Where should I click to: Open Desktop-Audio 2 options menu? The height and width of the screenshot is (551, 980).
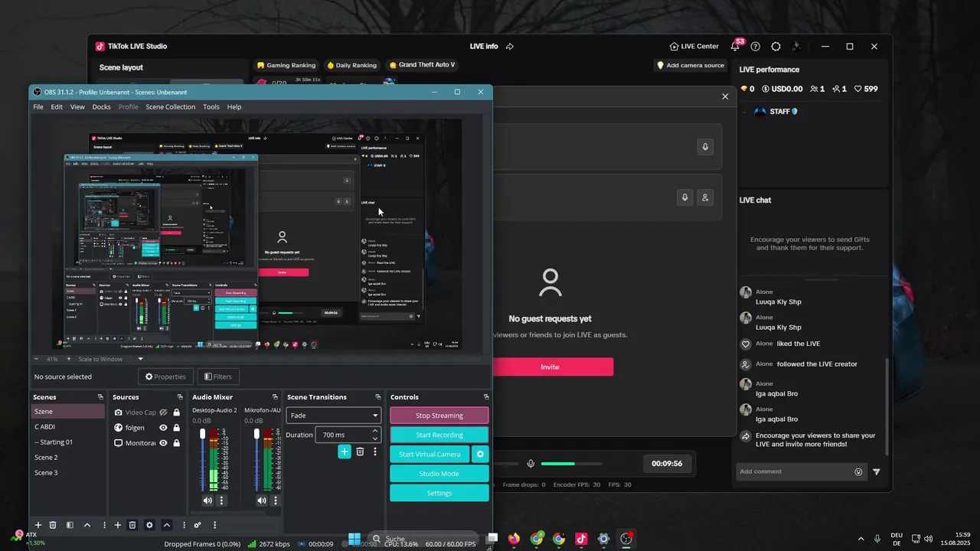[221, 500]
